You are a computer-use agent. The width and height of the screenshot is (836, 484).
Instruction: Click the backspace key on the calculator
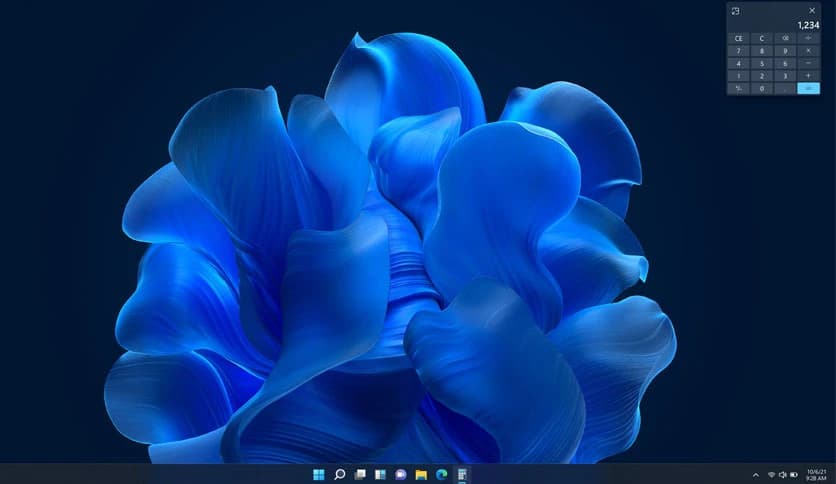click(x=785, y=38)
